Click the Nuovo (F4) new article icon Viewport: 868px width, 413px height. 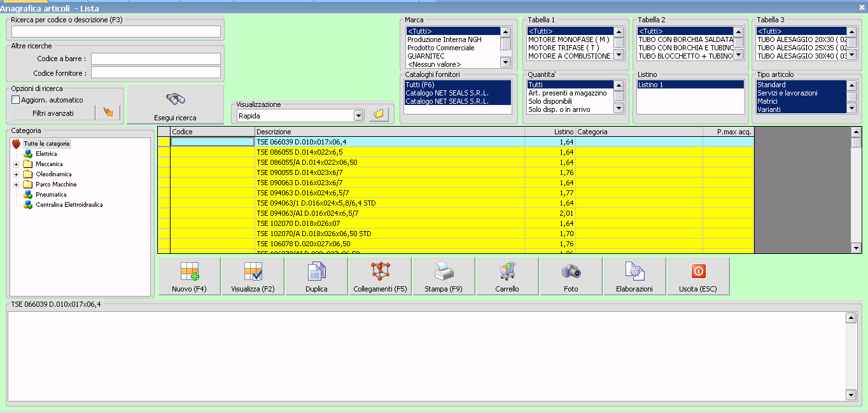pos(190,272)
